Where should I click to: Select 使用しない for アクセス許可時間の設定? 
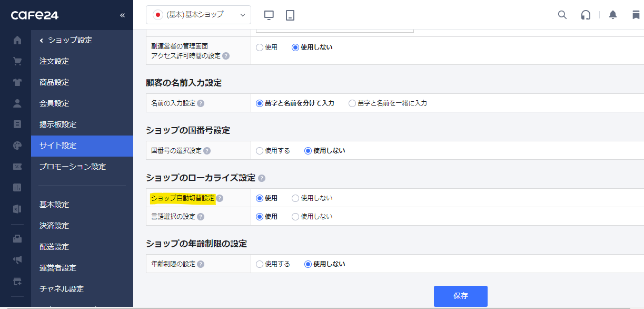(295, 47)
